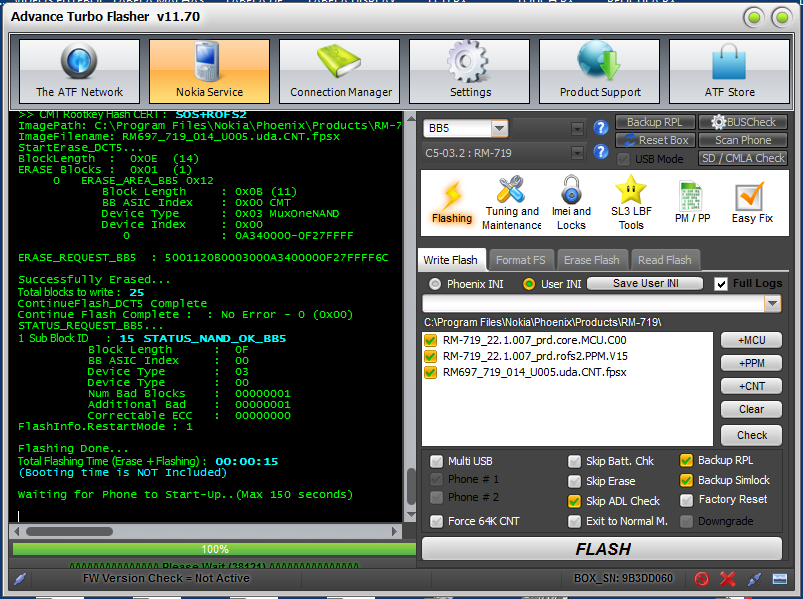The image size is (803, 599).
Task: Uncheck Skip ADL Check option
Action: pyautogui.click(x=574, y=501)
